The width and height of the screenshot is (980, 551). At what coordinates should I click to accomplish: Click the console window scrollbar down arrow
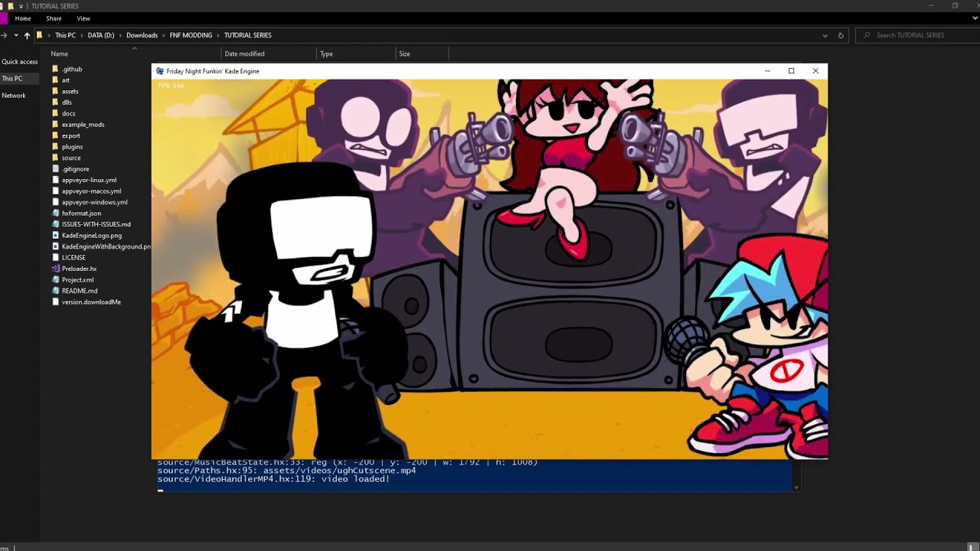[x=796, y=487]
